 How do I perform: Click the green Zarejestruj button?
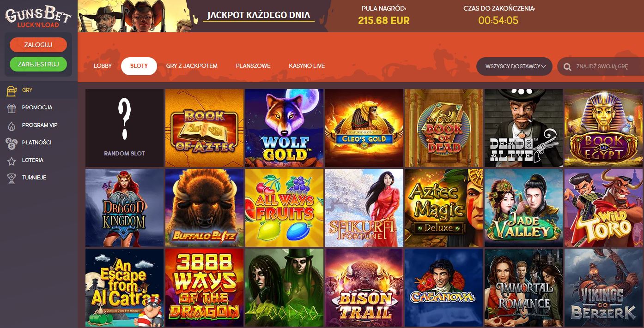point(38,64)
